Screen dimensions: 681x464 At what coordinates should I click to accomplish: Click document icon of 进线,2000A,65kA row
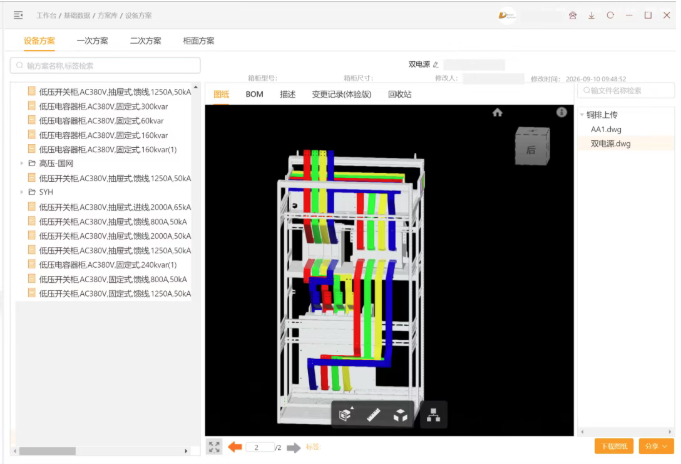click(x=31, y=206)
